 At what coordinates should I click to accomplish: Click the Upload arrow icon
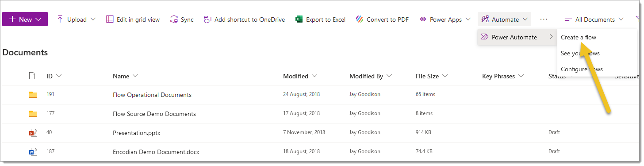pyautogui.click(x=61, y=19)
